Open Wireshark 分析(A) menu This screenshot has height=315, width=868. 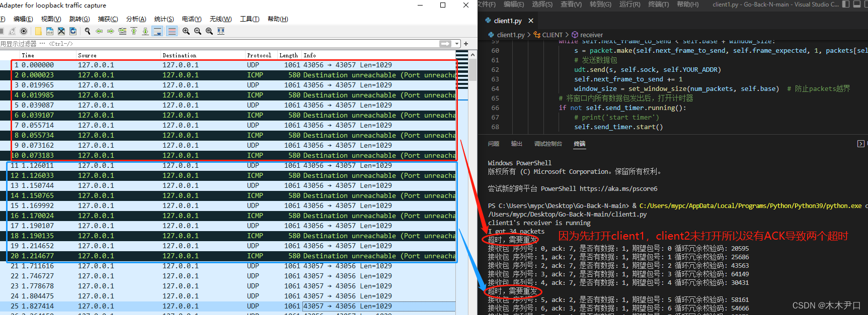tap(136, 19)
